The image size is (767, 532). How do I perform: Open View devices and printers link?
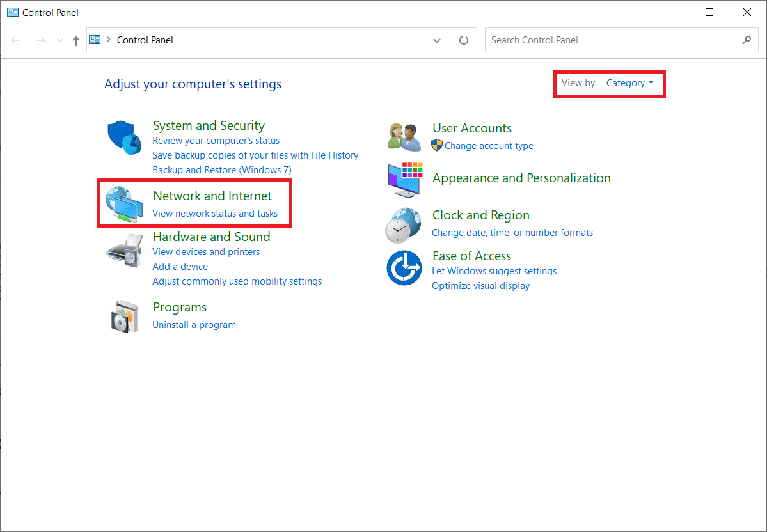206,252
